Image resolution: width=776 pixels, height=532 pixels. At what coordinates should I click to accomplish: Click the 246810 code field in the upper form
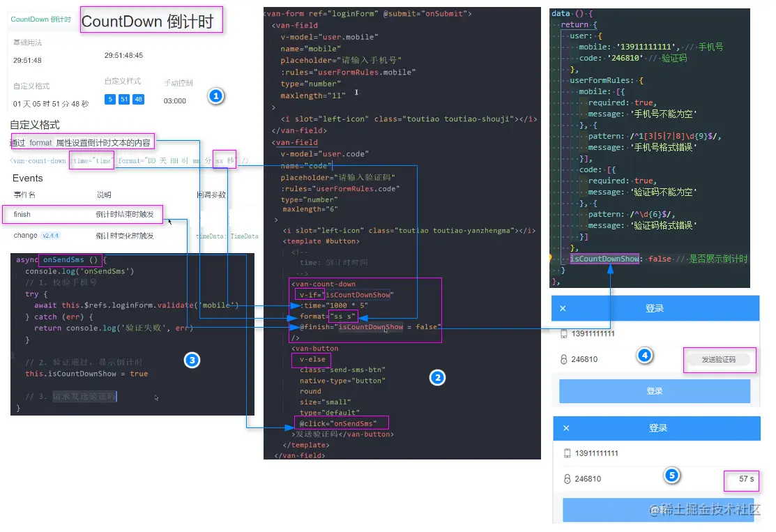pyautogui.click(x=584, y=359)
